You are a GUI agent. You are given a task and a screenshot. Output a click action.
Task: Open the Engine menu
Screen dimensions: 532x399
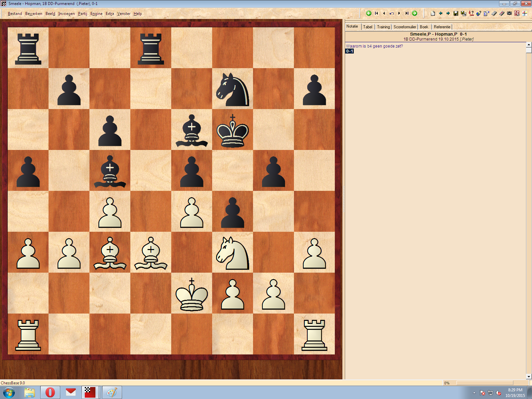click(x=96, y=14)
